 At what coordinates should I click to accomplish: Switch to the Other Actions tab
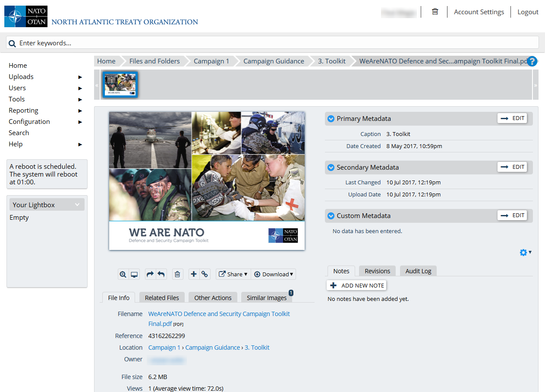(x=213, y=297)
